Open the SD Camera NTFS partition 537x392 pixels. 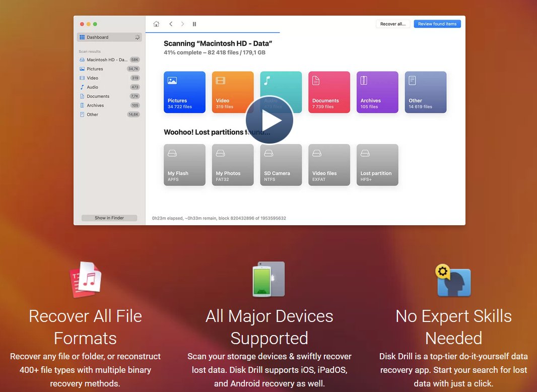281,165
